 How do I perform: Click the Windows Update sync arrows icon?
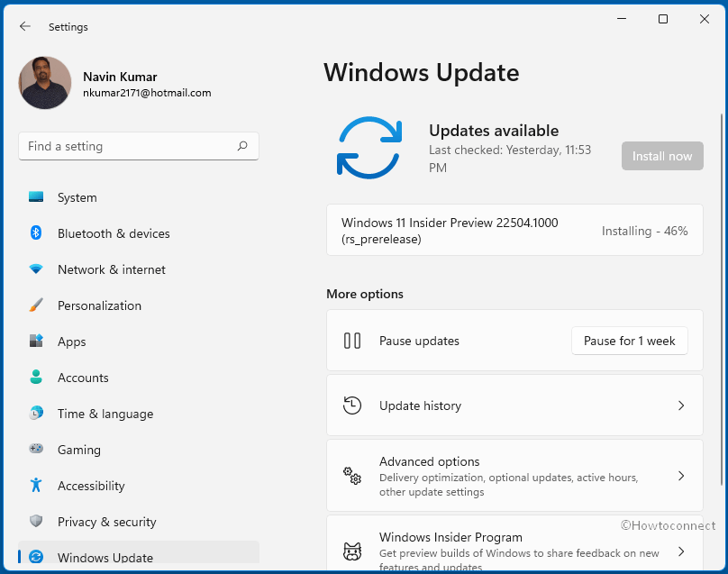click(x=37, y=558)
